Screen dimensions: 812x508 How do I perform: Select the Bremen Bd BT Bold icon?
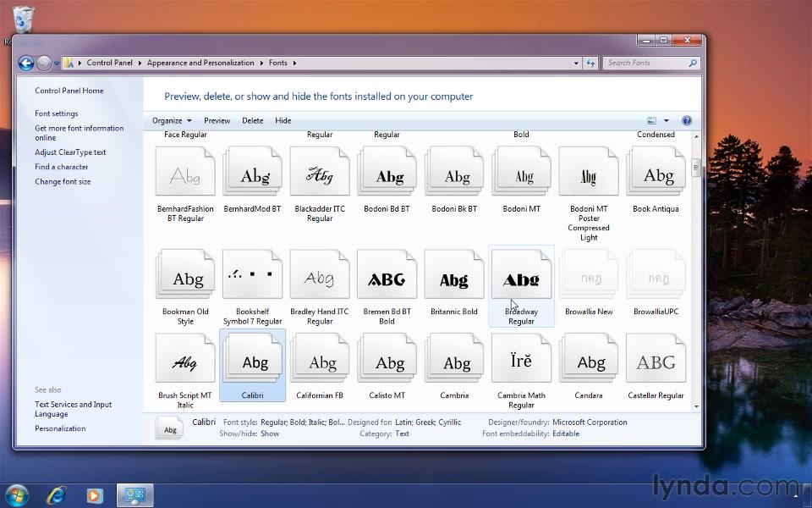(387, 274)
